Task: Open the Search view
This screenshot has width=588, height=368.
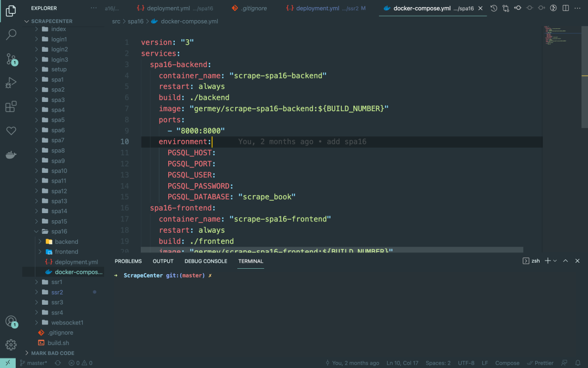Action: click(x=11, y=34)
